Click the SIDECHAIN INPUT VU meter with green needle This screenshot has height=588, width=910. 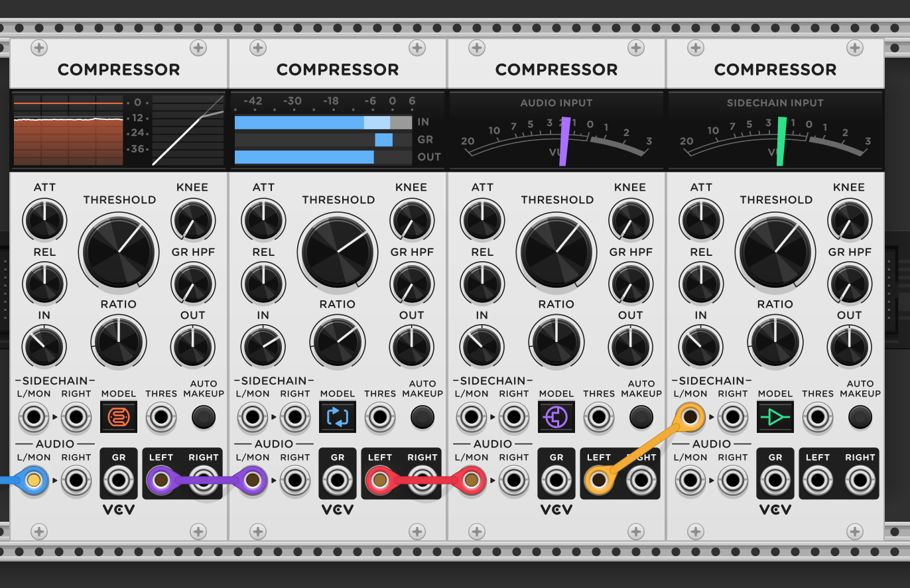(775, 129)
